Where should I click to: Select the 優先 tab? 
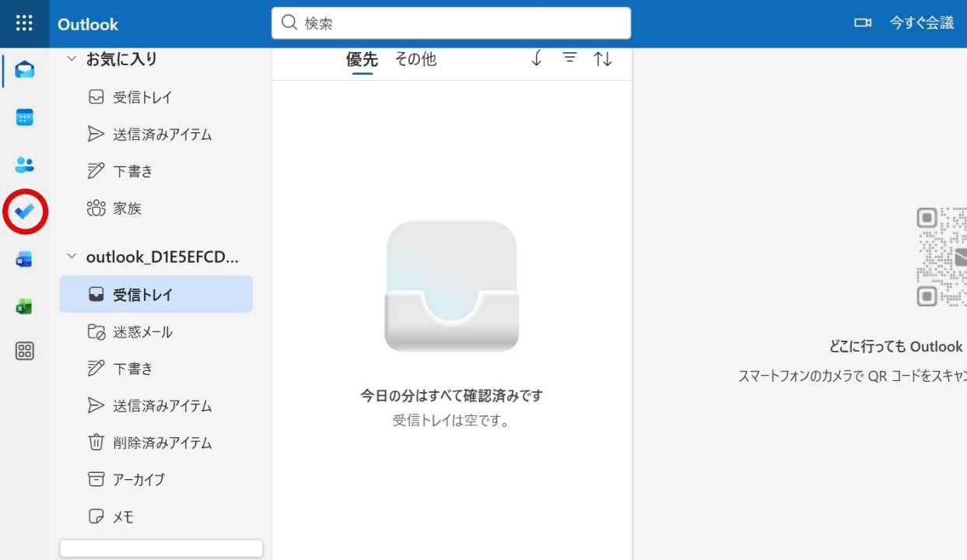[x=360, y=58]
